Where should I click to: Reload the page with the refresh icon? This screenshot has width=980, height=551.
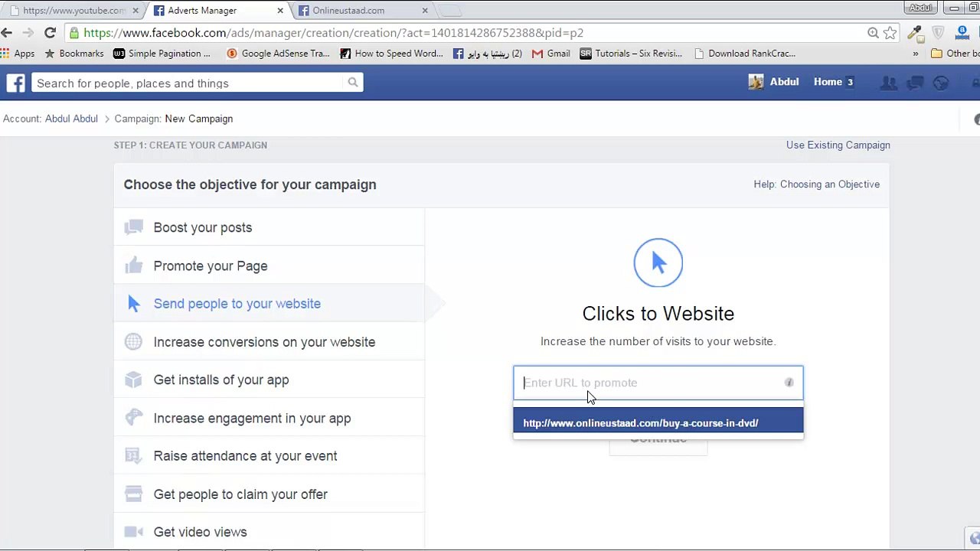pos(50,33)
